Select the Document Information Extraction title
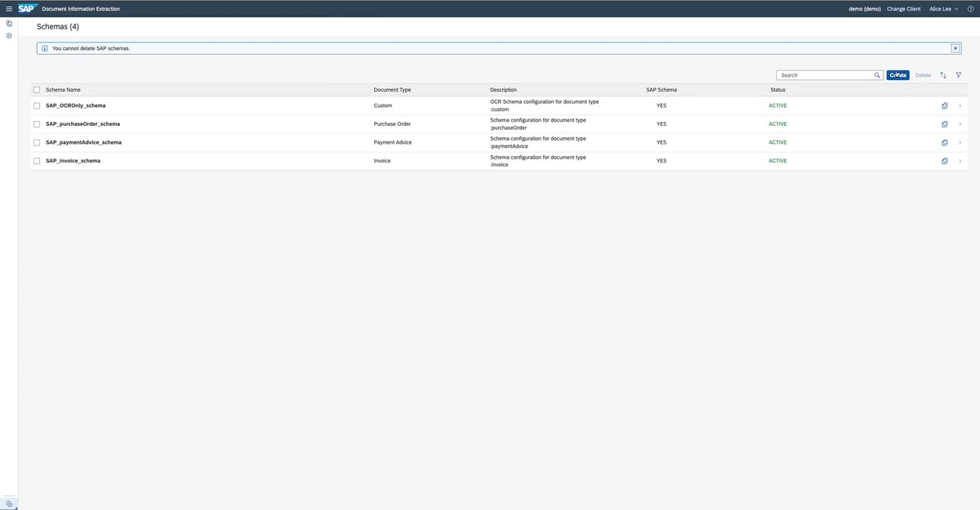Viewport: 980px width, 510px height. click(x=81, y=7)
